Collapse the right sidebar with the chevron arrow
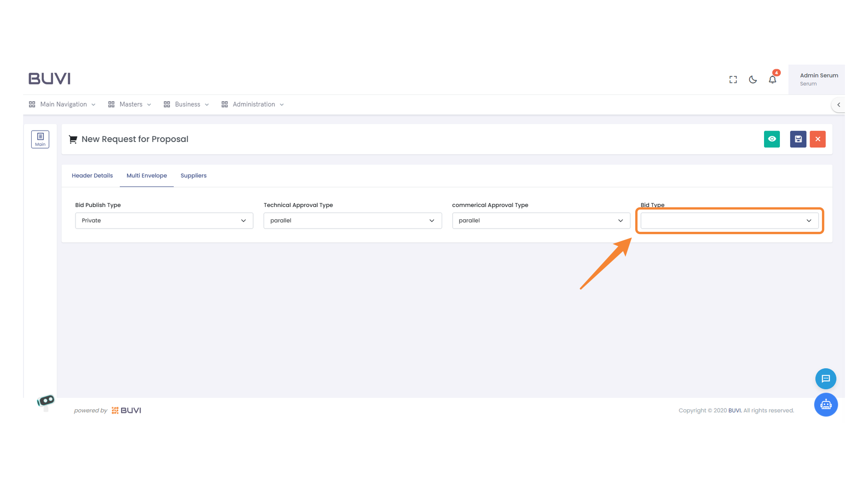868x488 pixels. [839, 104]
